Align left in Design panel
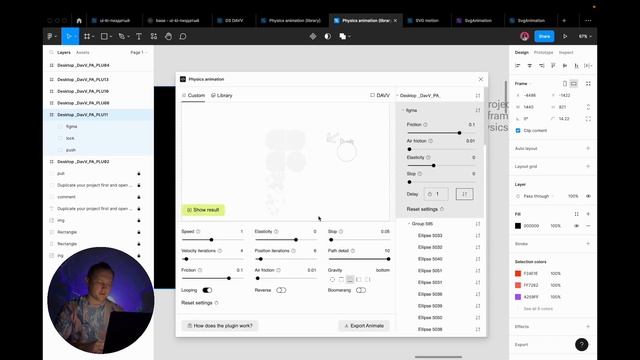 [518, 66]
